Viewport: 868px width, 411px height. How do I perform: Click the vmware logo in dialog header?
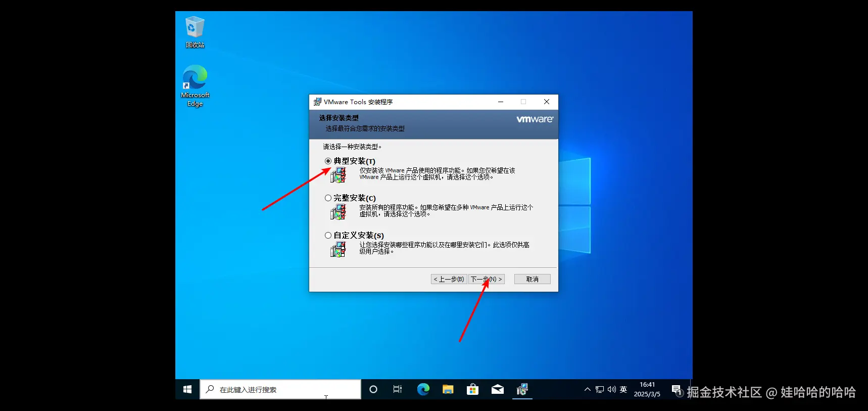click(535, 119)
